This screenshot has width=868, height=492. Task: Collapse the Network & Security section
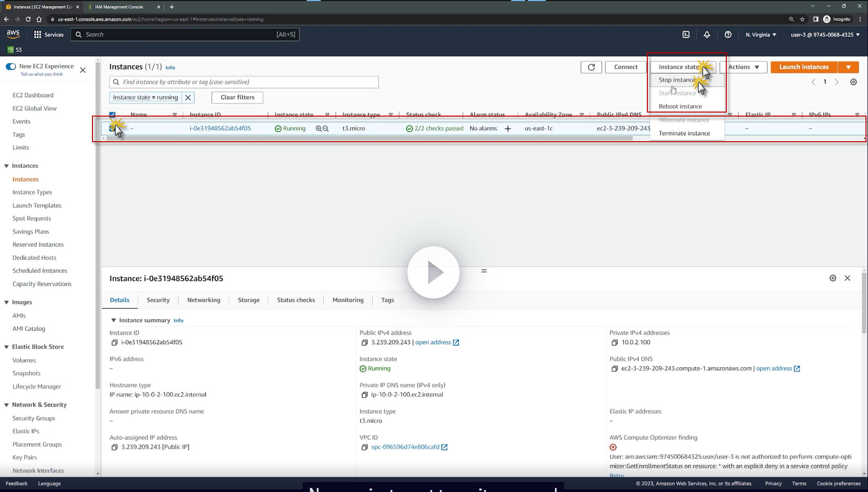7,405
